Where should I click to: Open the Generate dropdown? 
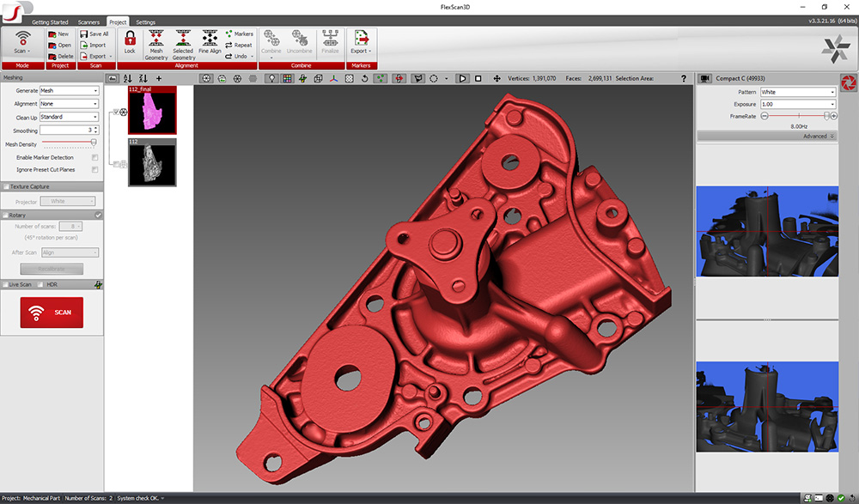pos(70,91)
